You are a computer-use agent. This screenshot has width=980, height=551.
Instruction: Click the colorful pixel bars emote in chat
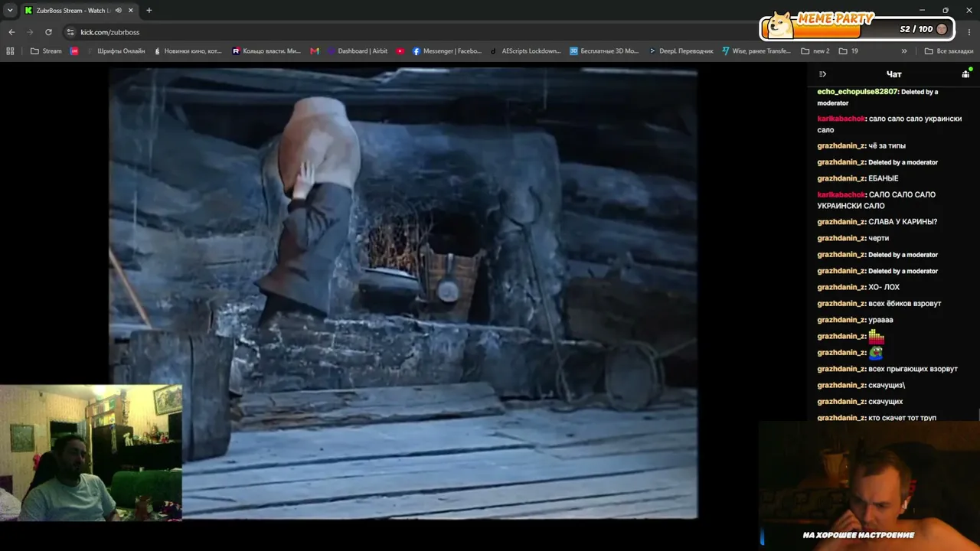click(877, 337)
